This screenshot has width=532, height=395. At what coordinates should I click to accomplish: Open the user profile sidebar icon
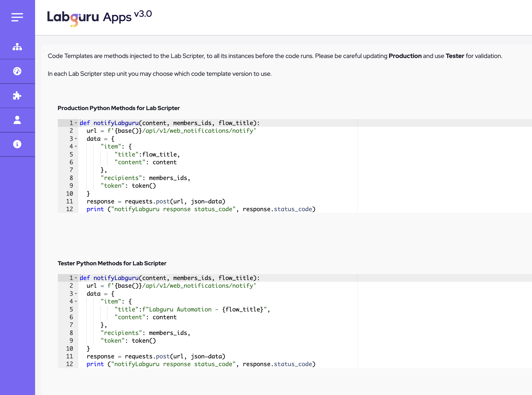[x=17, y=120]
